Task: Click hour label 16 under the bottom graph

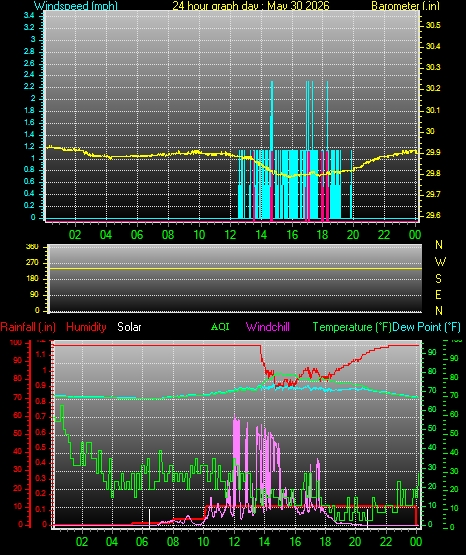Action: [x=295, y=542]
